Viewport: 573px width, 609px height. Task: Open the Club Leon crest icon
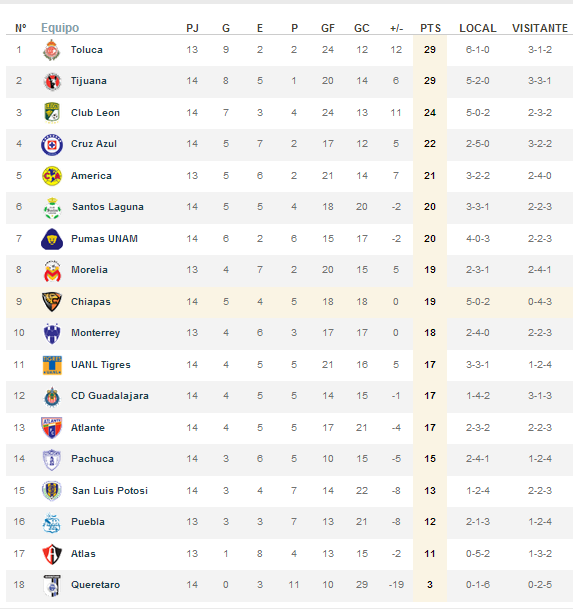pos(52,113)
